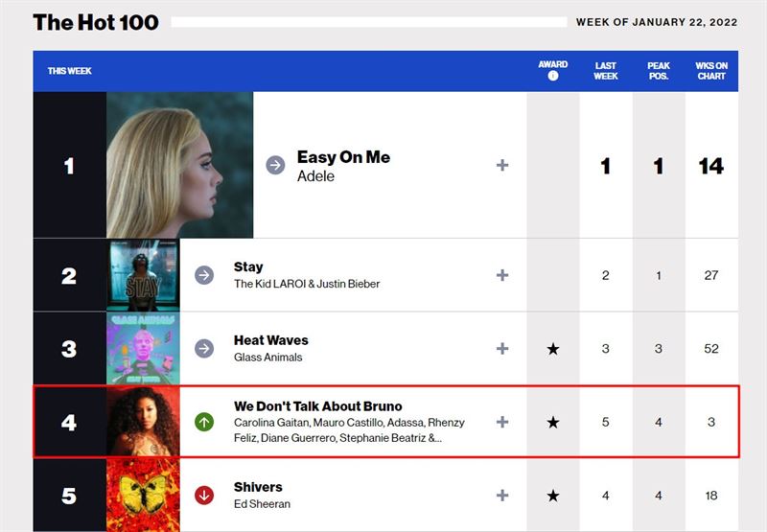
Task: Click the award star in Heat Waves row
Action: pos(553,349)
